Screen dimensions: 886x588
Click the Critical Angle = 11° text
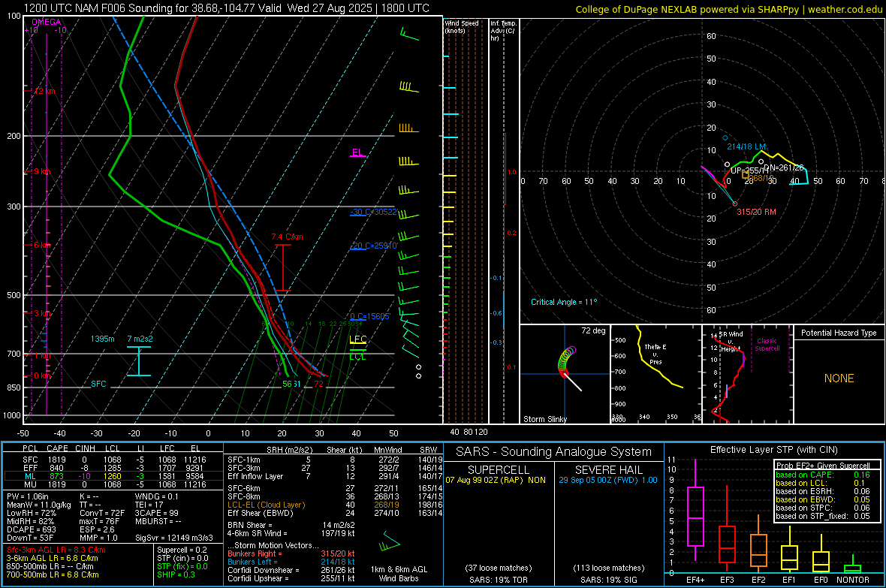[563, 302]
